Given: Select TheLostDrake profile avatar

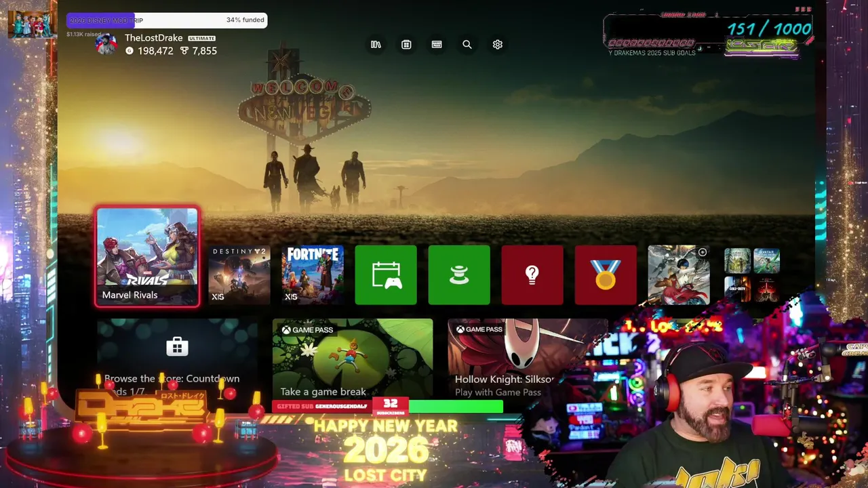Looking at the screenshot, I should 106,44.
